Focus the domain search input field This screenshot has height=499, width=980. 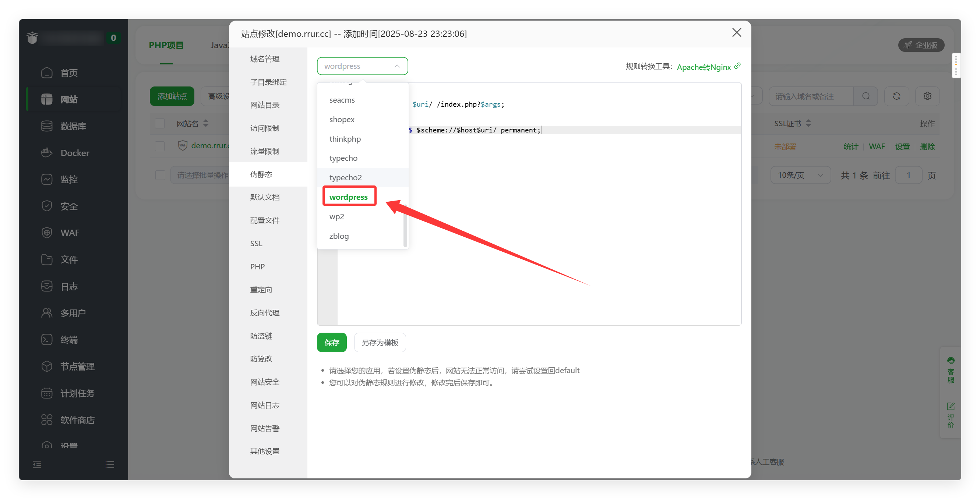point(811,96)
